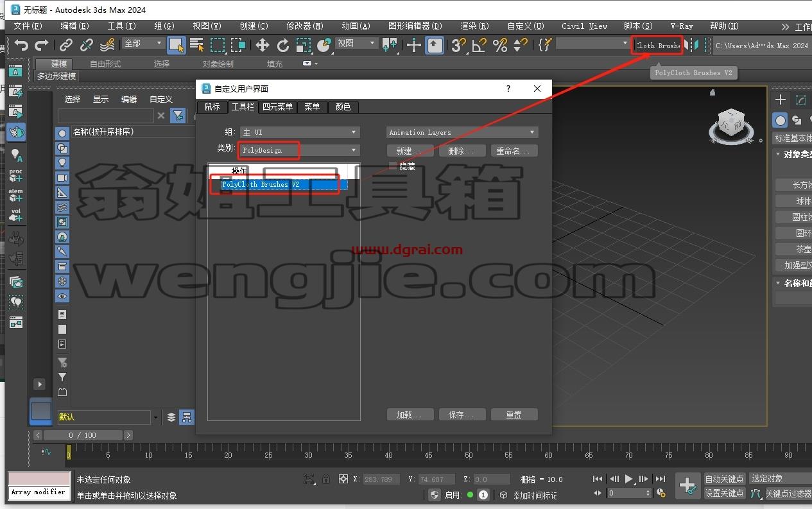Click the Redo arrow in main toolbar
This screenshot has height=509, width=812.
(42, 45)
